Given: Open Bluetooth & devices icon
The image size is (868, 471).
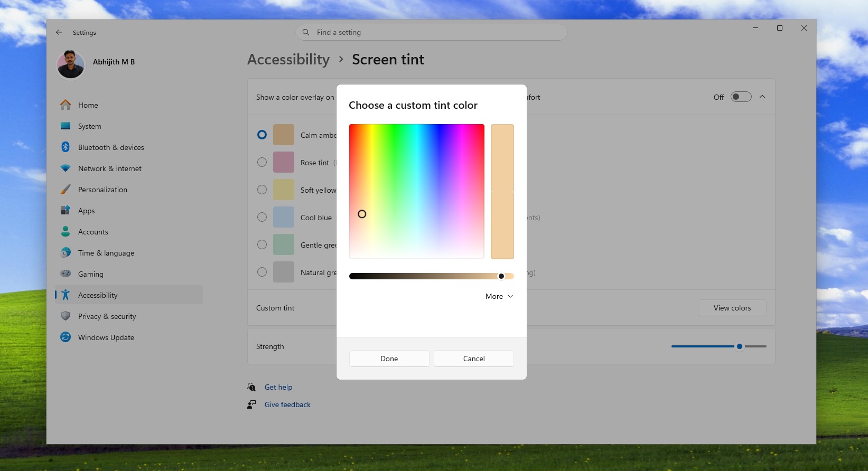Looking at the screenshot, I should [x=66, y=147].
